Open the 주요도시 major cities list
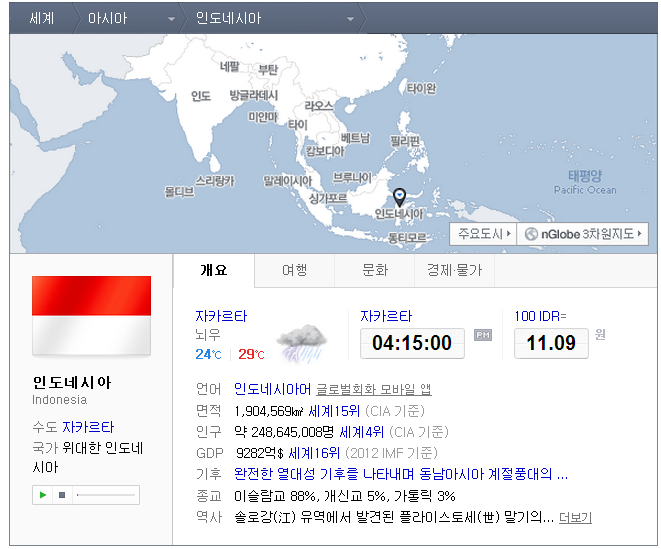The image size is (661, 549). [484, 234]
